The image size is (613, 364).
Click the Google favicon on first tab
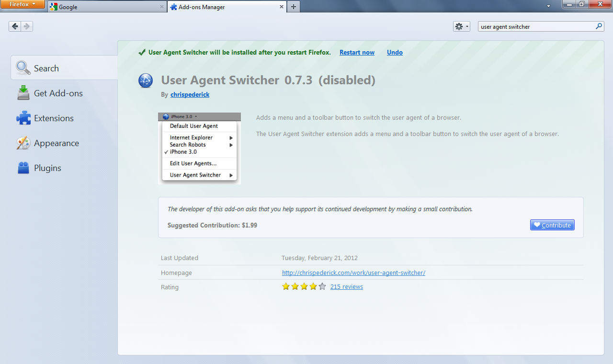pos(54,7)
